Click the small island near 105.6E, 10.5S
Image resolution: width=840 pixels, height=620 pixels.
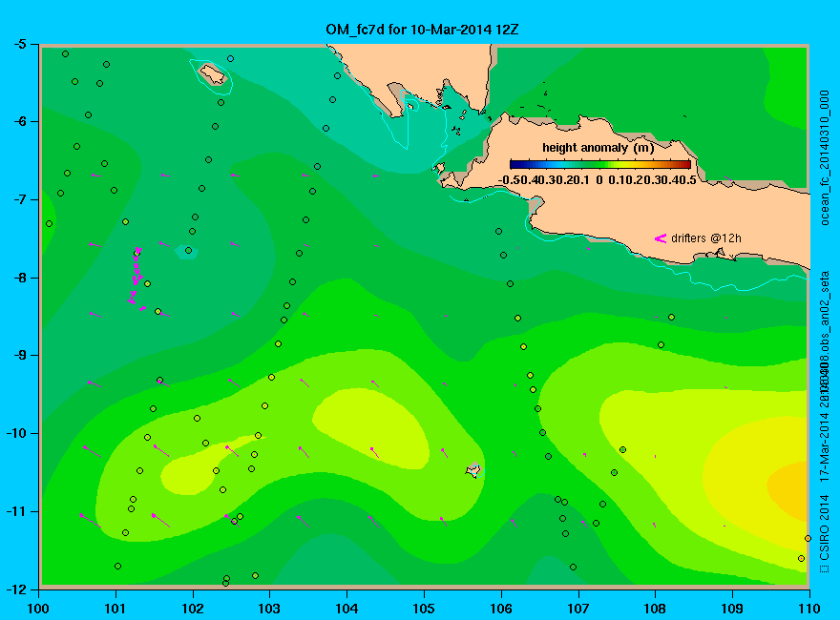click(473, 470)
